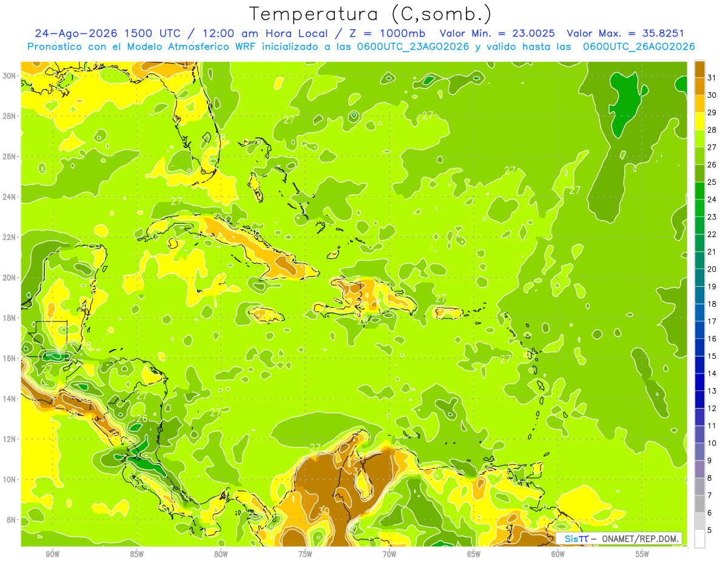This screenshot has height=562, width=728.
Task: Select "Valor Min. = 23.0025" text
Action: (499, 33)
